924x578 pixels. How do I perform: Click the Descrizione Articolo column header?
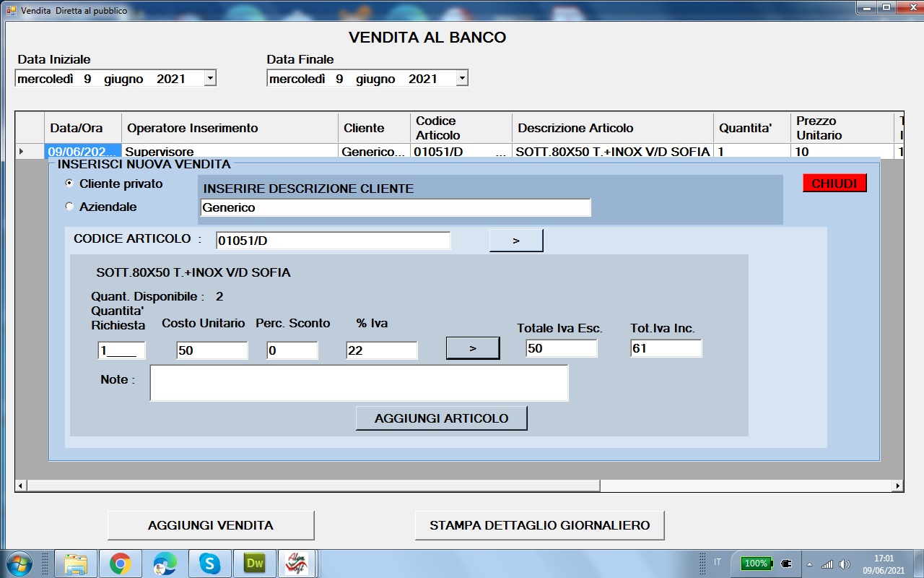coord(575,129)
